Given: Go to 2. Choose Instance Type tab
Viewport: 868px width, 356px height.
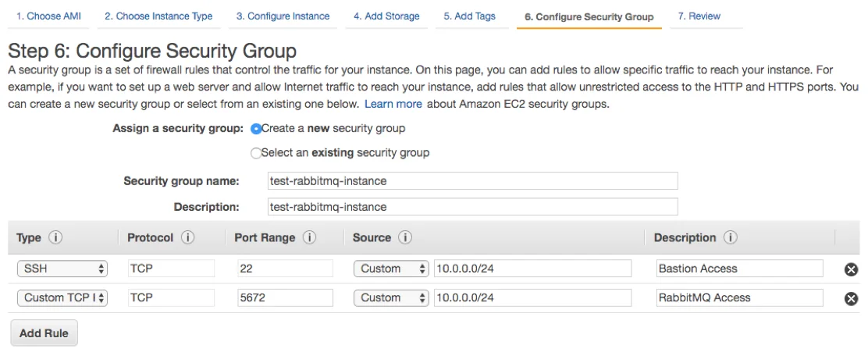Looking at the screenshot, I should pos(158,16).
